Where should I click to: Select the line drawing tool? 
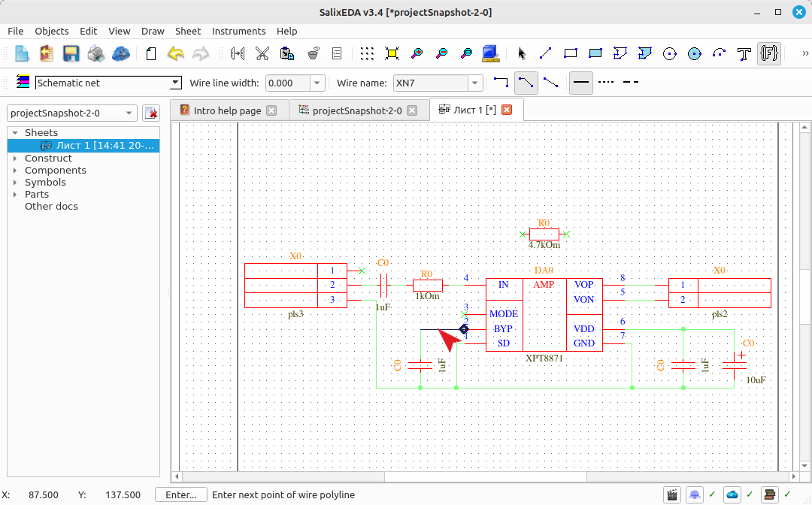(545, 53)
